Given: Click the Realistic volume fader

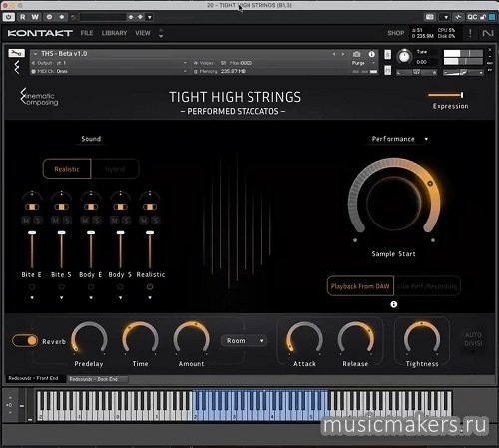Looking at the screenshot, I should pyautogui.click(x=150, y=249).
